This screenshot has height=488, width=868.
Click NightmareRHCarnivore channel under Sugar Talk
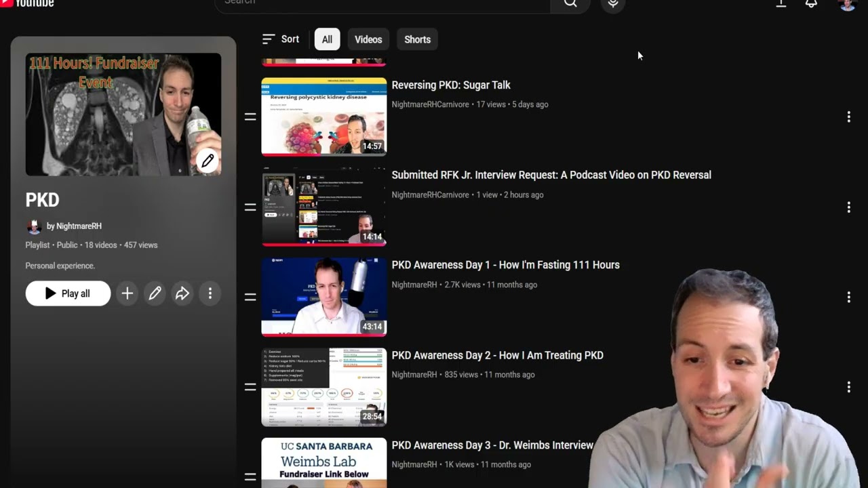coord(431,104)
